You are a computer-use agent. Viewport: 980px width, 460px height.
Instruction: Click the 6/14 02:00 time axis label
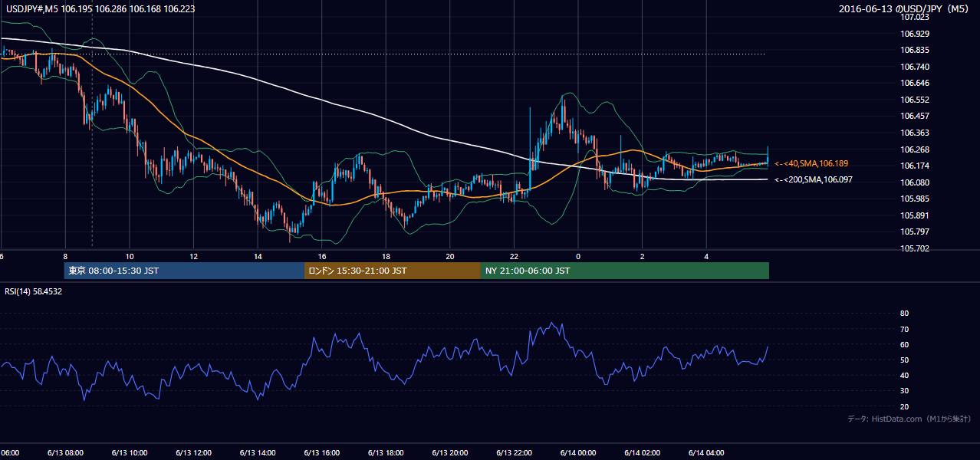pyautogui.click(x=642, y=452)
